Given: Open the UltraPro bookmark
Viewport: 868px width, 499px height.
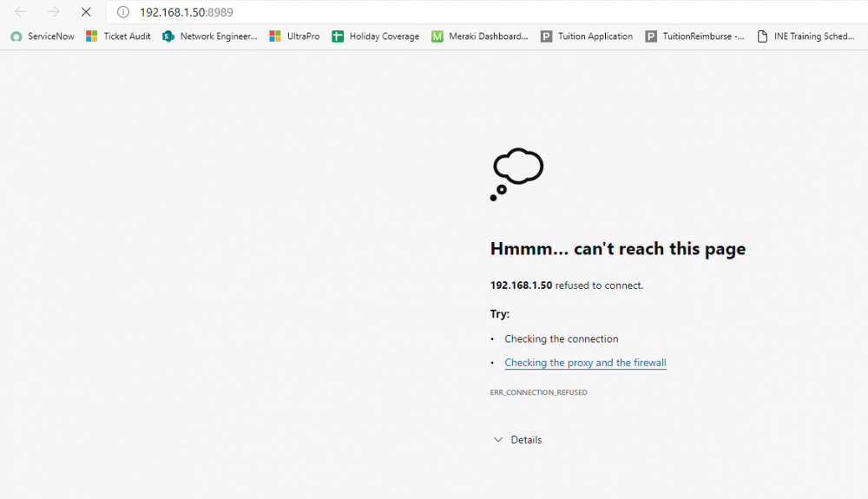Looking at the screenshot, I should point(294,36).
